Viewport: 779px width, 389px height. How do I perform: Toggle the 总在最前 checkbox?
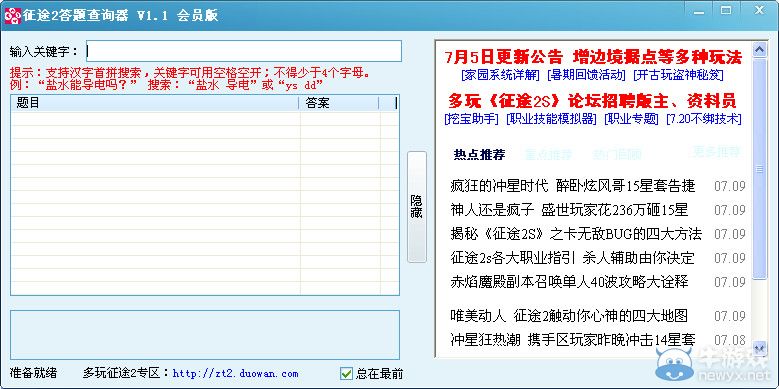[346, 373]
